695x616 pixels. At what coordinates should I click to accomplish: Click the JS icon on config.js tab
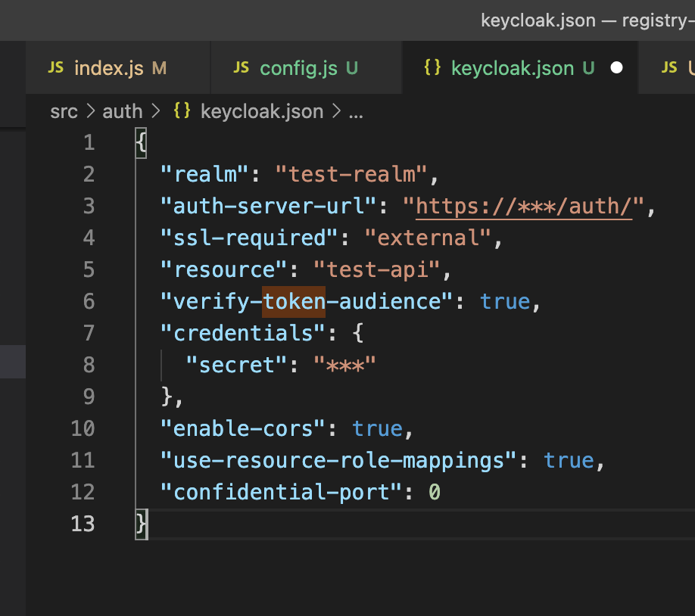(241, 68)
